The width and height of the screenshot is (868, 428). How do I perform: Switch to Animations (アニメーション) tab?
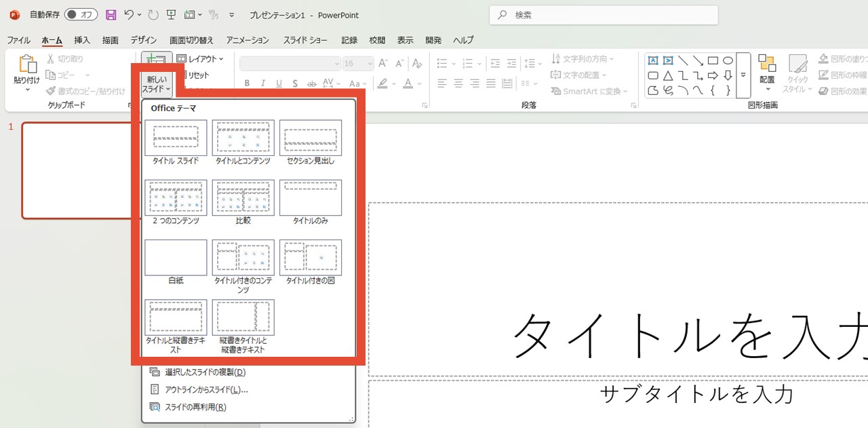[x=248, y=40]
